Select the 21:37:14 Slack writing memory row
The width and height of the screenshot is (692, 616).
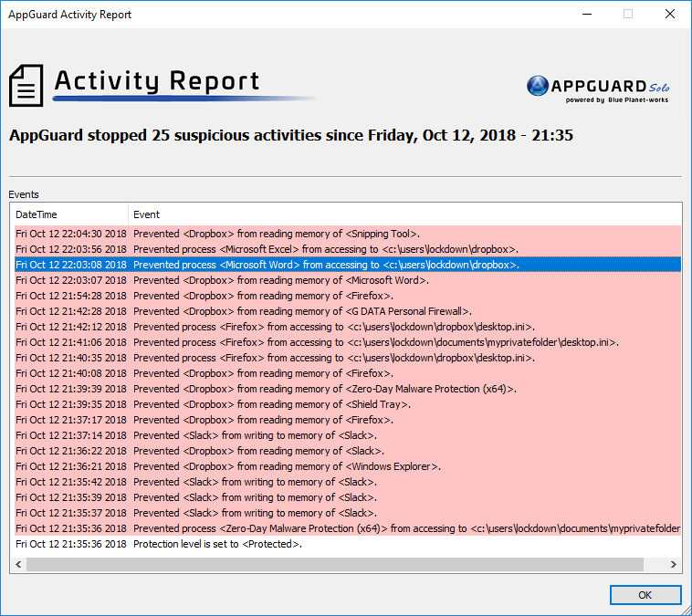(x=348, y=435)
